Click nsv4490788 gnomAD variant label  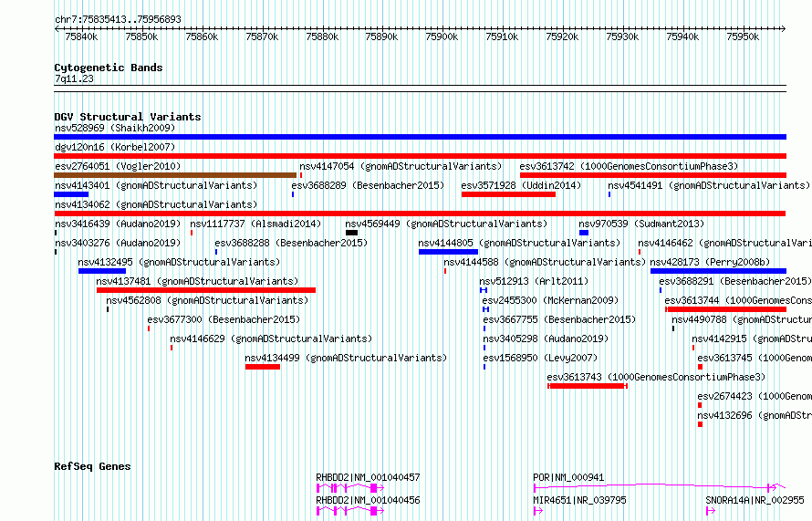pos(742,319)
